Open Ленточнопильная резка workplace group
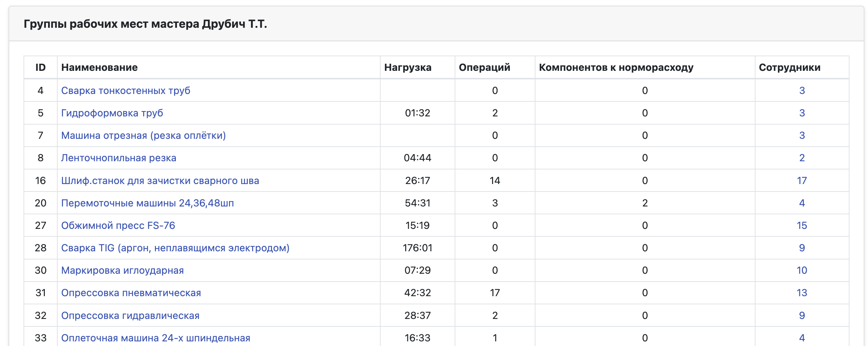Image resolution: width=868 pixels, height=346 pixels. tap(119, 158)
